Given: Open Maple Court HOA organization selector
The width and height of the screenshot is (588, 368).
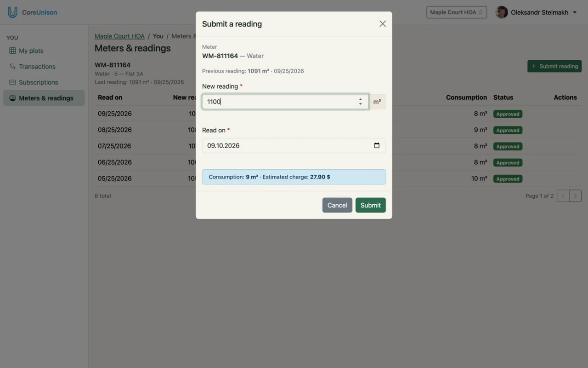Looking at the screenshot, I should click(x=457, y=12).
